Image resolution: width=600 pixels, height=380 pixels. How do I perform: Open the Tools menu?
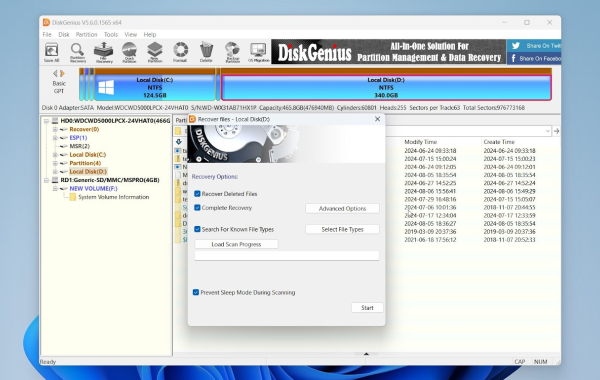[111, 34]
